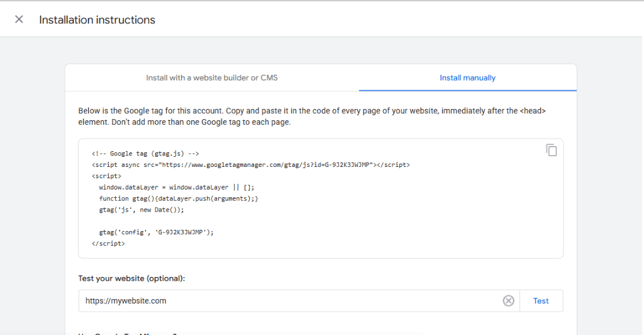Click the Installation instructions heading
The width and height of the screenshot is (644, 335).
coord(97,20)
